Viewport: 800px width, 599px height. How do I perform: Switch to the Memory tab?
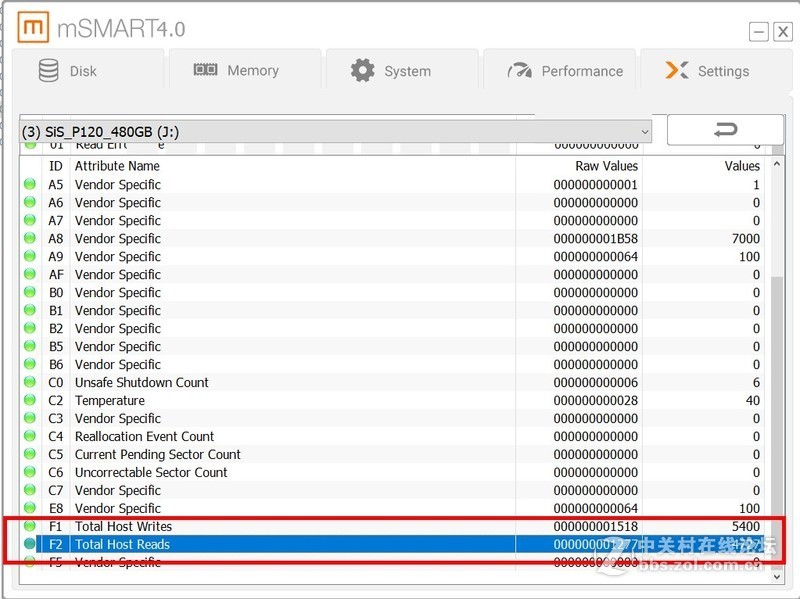(244, 71)
